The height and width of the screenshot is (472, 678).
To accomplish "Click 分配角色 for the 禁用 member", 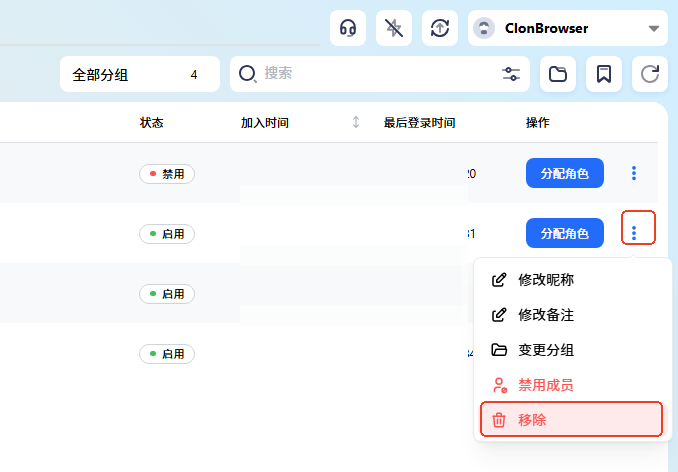I will (x=565, y=173).
